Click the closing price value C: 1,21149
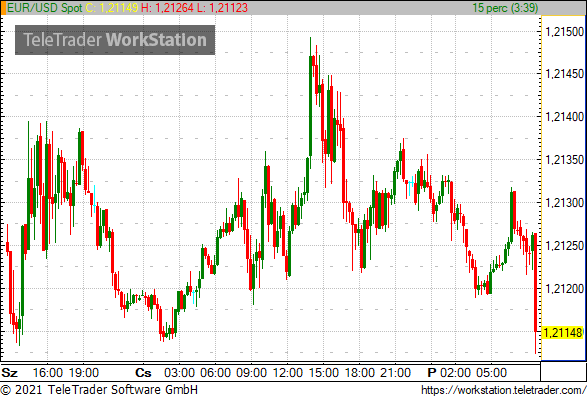587x399 pixels. [112, 8]
